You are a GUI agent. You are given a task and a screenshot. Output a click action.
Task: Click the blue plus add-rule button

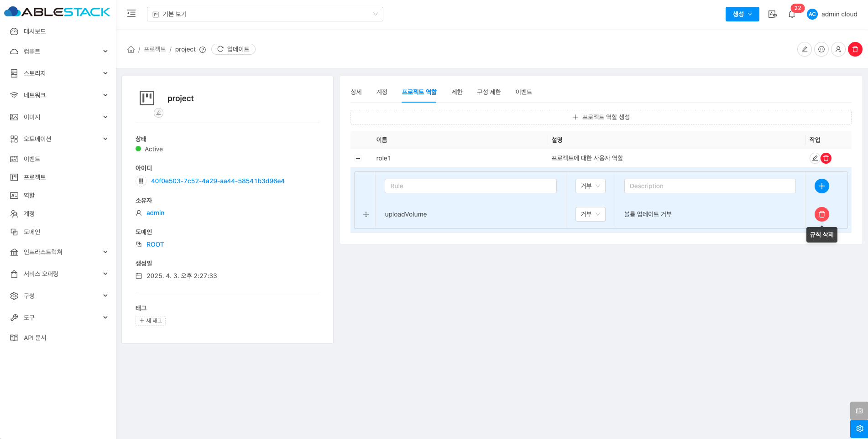coord(821,186)
